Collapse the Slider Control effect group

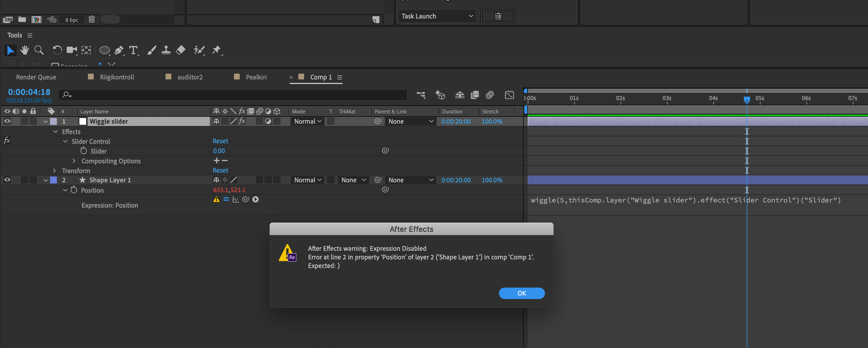click(x=65, y=141)
